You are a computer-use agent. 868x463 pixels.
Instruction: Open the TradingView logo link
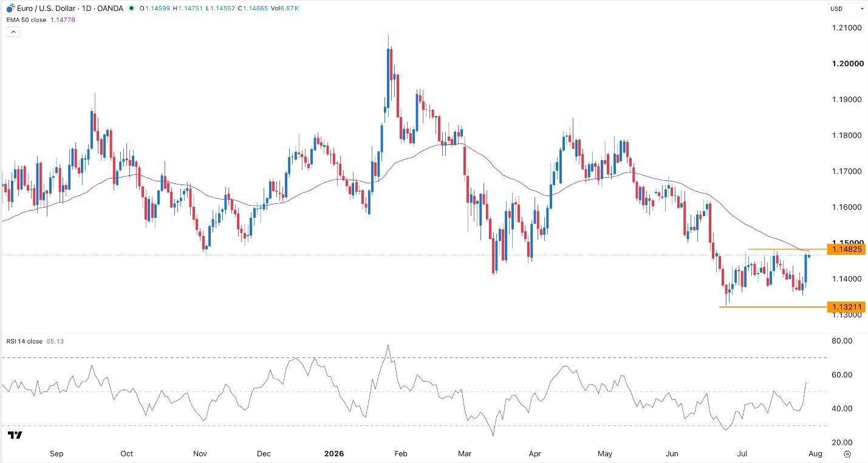point(15,435)
